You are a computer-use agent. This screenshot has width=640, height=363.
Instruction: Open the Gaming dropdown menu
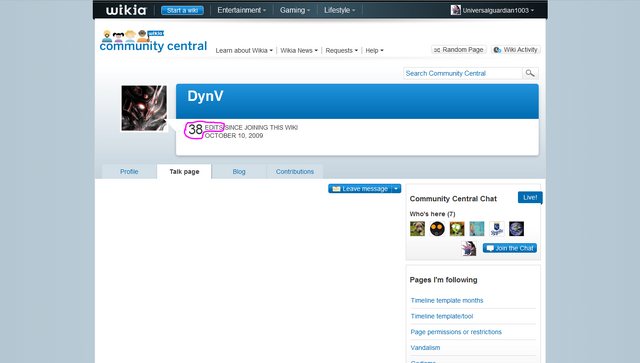pyautogui.click(x=295, y=10)
